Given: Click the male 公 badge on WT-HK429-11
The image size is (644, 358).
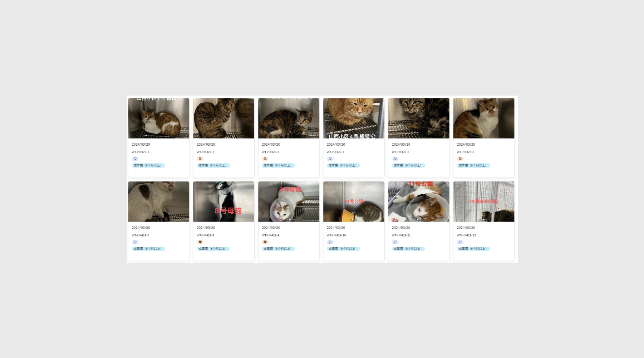Looking at the screenshot, I should 395,242.
